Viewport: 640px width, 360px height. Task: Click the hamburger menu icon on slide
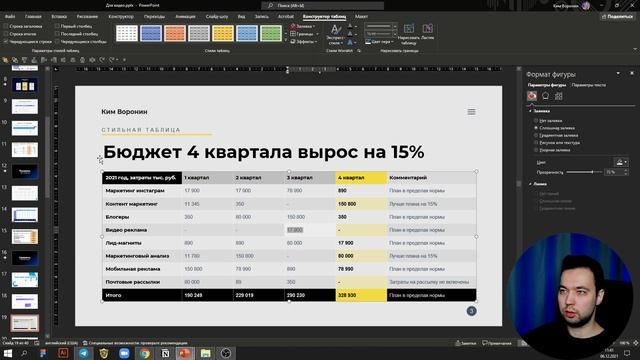click(x=471, y=112)
